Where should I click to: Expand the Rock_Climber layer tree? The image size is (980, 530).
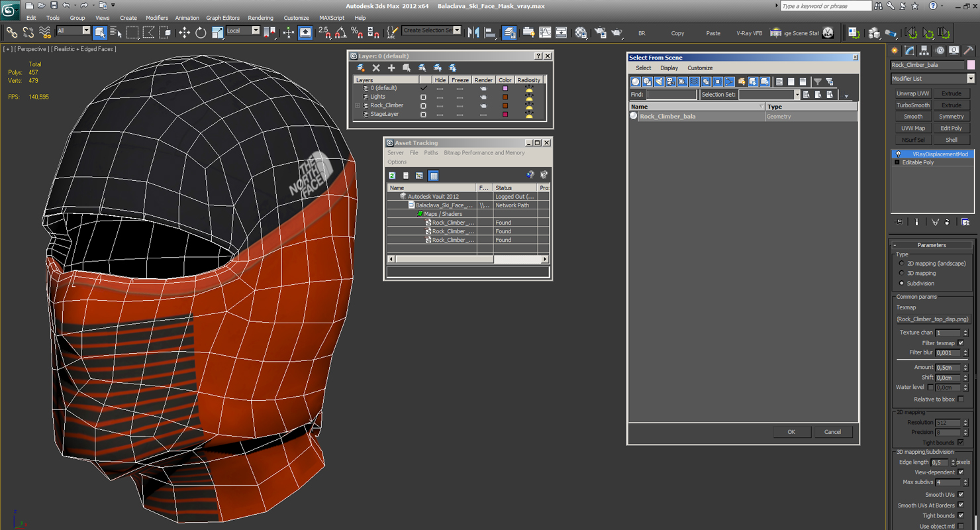pos(358,105)
